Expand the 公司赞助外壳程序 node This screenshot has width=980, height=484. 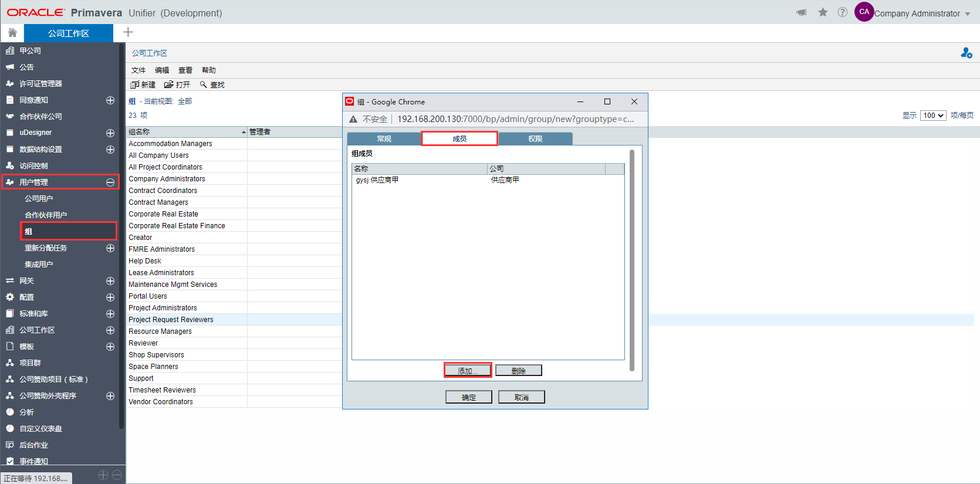110,396
